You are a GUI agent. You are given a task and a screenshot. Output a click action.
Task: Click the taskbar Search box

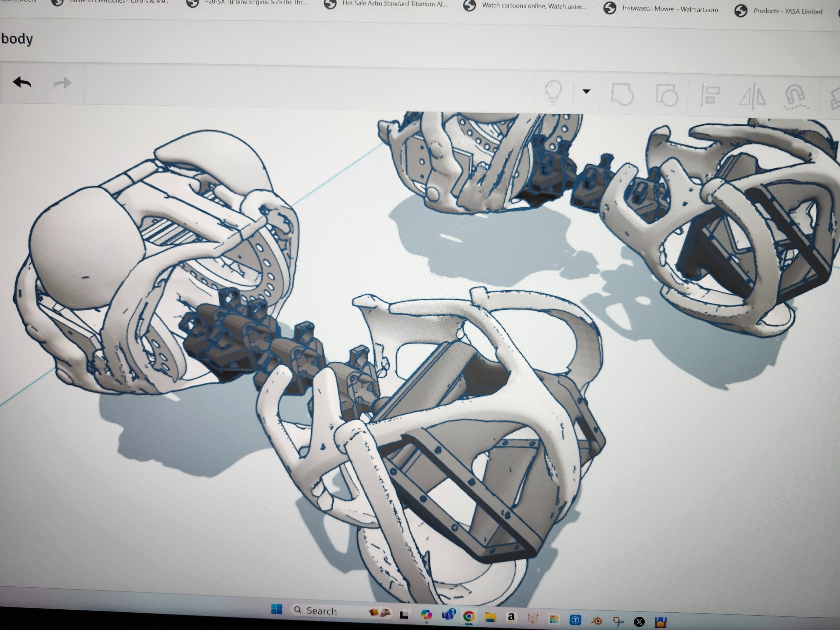321,611
